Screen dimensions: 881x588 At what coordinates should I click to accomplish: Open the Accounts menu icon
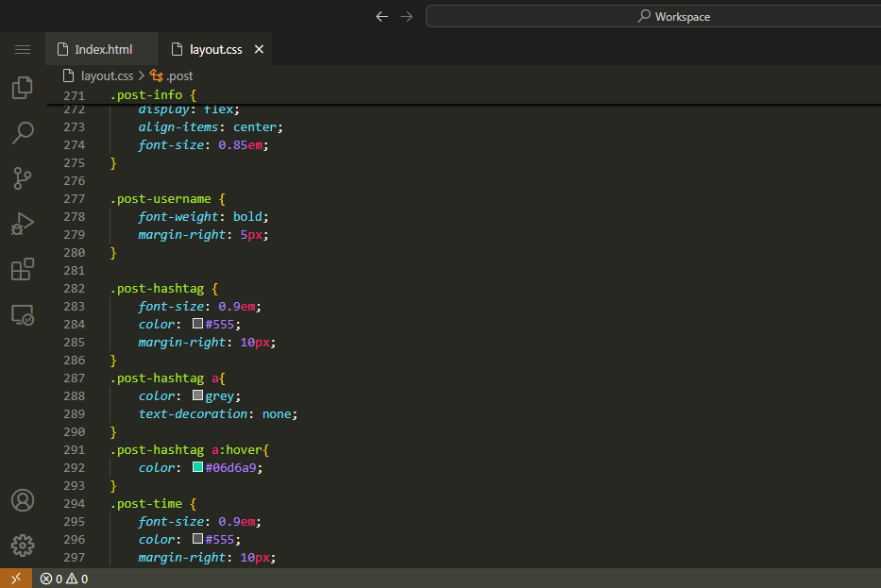click(x=23, y=500)
